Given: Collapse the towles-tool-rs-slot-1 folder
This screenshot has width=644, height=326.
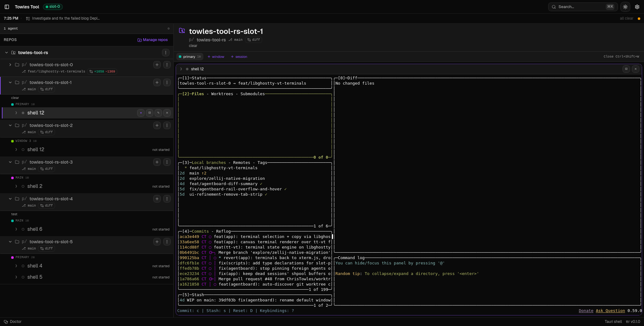Looking at the screenshot, I should point(10,82).
